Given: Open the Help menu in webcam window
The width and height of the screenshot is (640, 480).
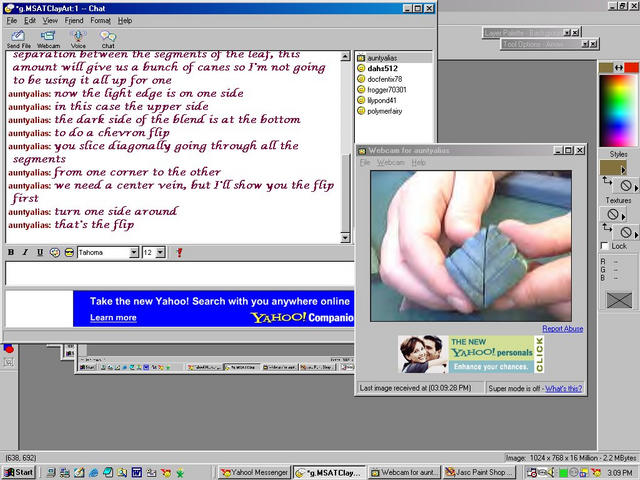Looking at the screenshot, I should [x=418, y=162].
